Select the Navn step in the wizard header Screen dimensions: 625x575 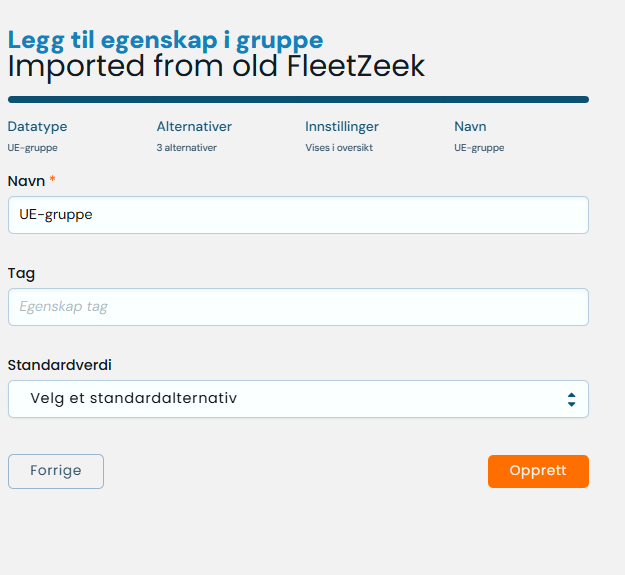click(x=470, y=127)
